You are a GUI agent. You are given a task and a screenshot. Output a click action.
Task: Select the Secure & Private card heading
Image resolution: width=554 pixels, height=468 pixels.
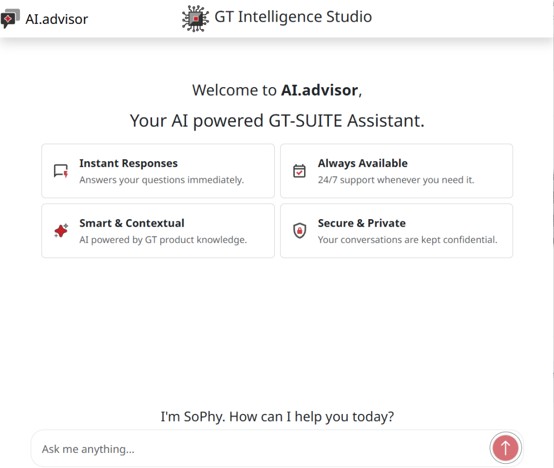pos(362,223)
